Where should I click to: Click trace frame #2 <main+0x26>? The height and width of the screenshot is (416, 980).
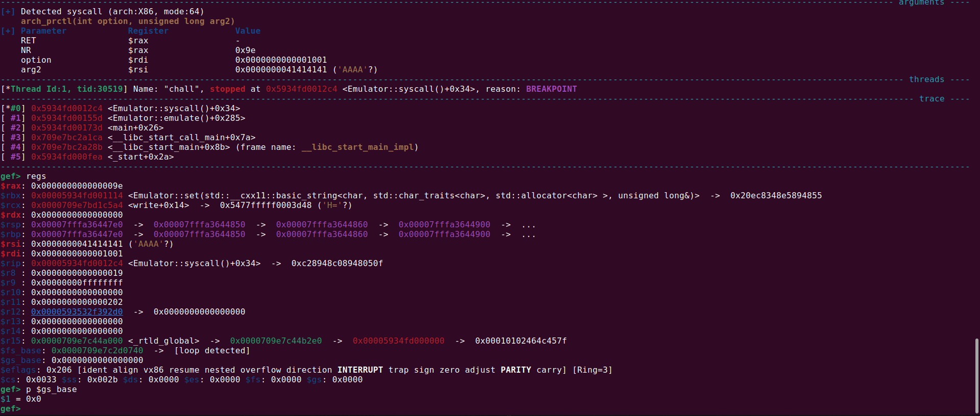[x=135, y=127]
